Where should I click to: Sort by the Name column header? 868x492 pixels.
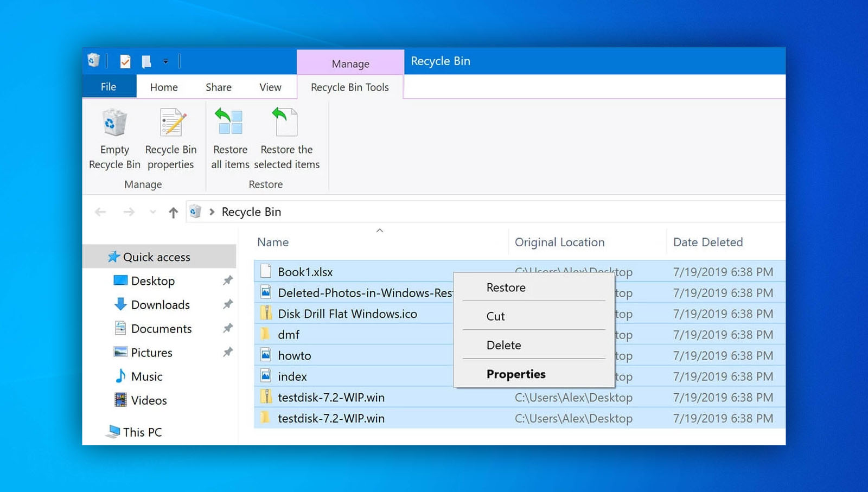click(273, 242)
